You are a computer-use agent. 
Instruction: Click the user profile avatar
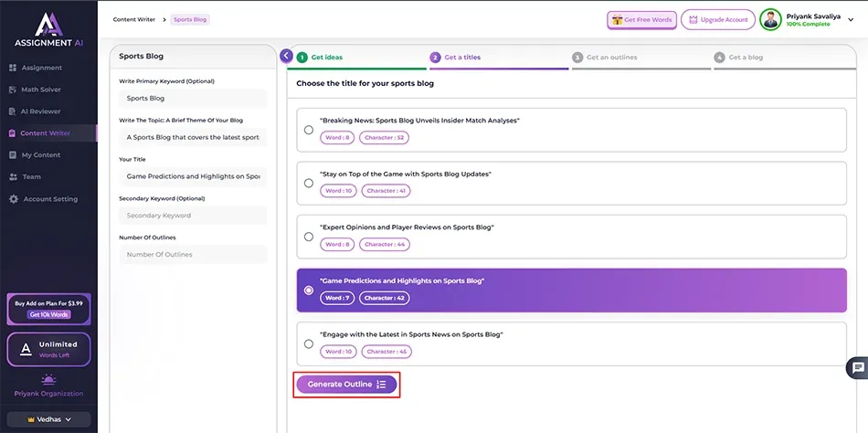click(x=771, y=19)
